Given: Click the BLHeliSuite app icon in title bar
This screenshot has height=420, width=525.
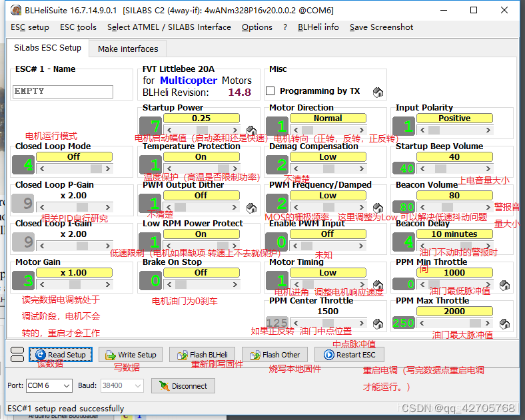Looking at the screenshot, I should pyautogui.click(x=15, y=11).
